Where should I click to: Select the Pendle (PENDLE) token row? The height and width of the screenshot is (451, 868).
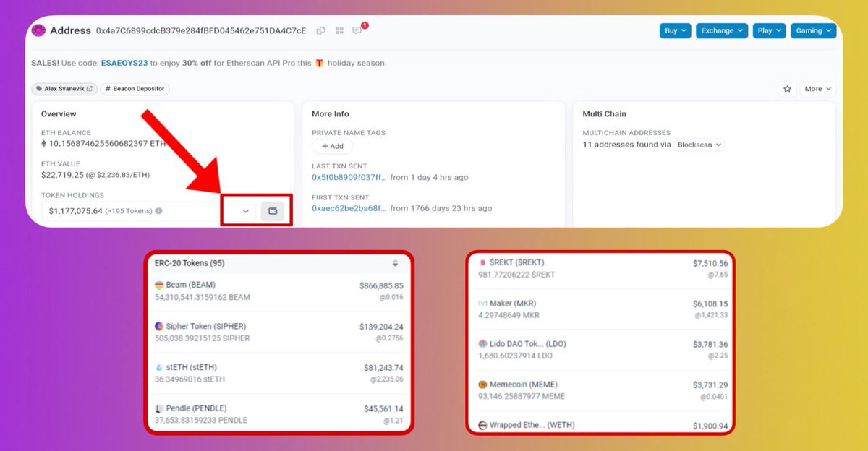(278, 413)
